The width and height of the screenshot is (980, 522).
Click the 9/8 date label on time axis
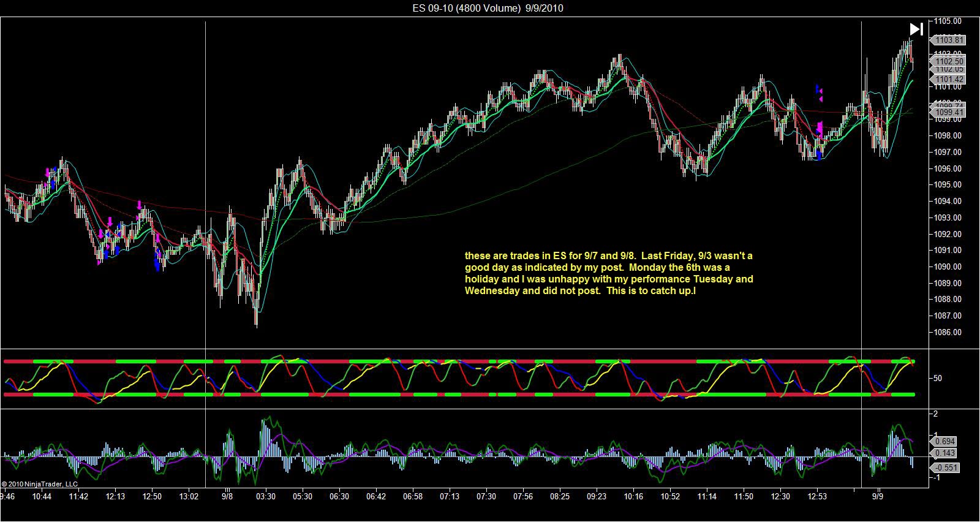point(227,496)
